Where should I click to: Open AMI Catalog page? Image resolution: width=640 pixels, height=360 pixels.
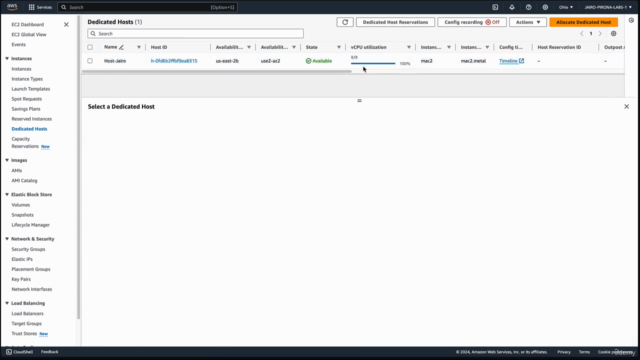(x=24, y=180)
